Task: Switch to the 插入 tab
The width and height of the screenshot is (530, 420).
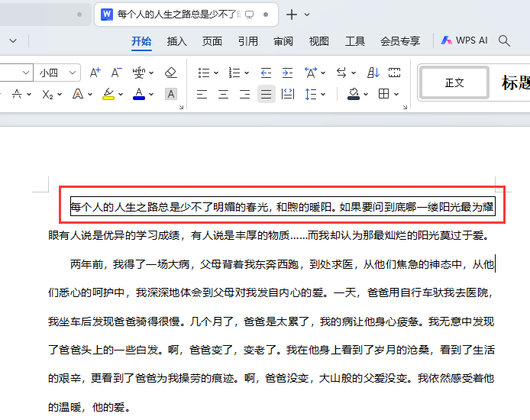Action: click(176, 41)
